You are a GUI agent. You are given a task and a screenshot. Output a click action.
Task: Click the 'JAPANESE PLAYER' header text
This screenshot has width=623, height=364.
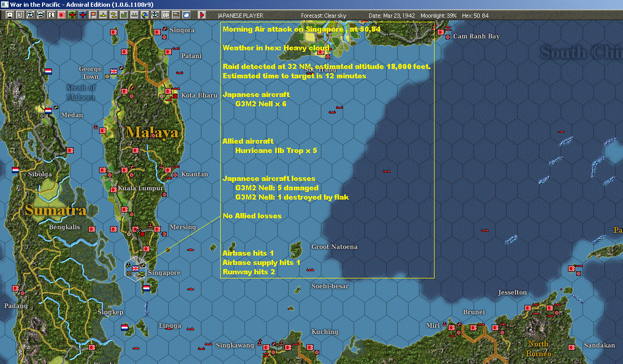tap(240, 16)
